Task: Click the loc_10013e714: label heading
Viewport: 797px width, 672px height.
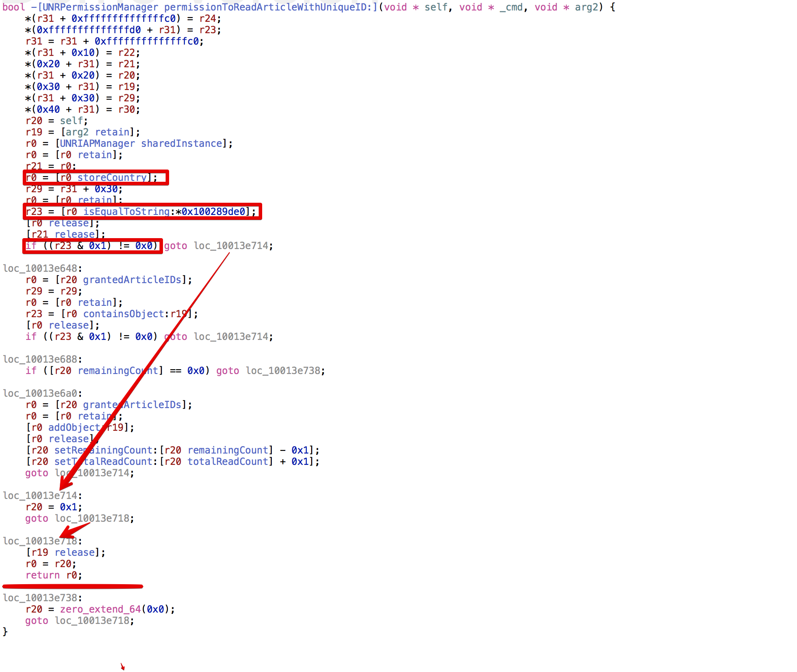Action: [42, 495]
